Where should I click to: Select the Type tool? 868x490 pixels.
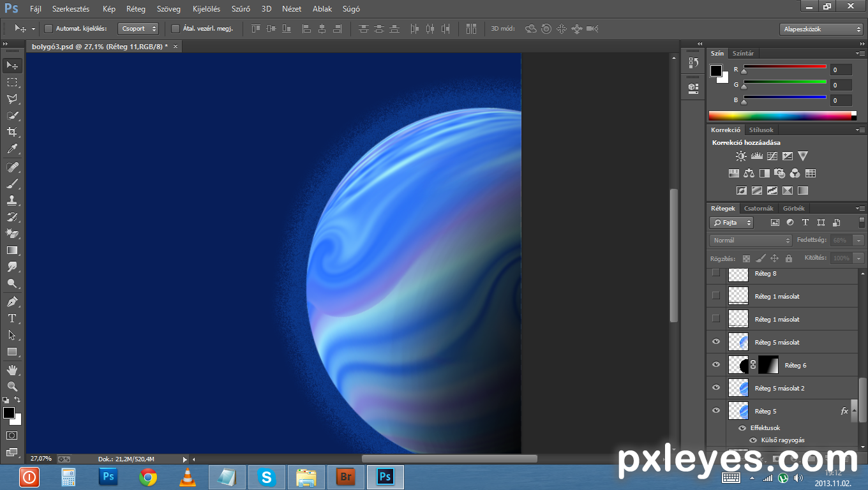pos(12,318)
